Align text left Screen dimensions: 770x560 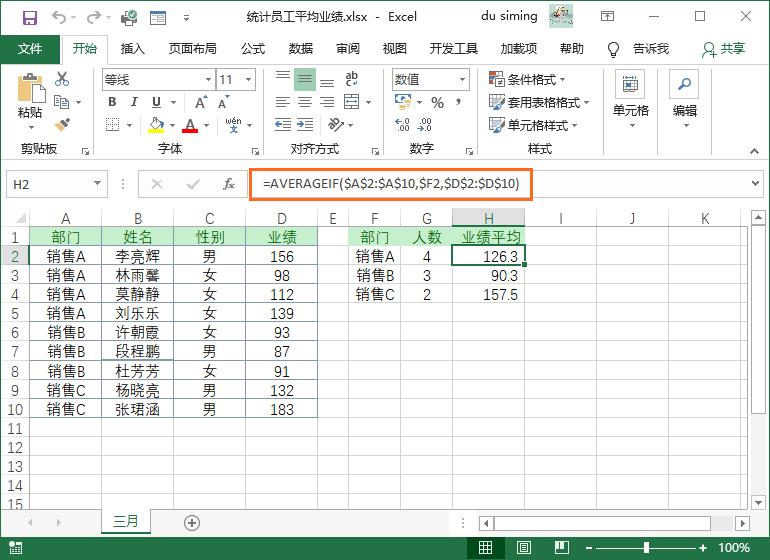[x=282, y=102]
